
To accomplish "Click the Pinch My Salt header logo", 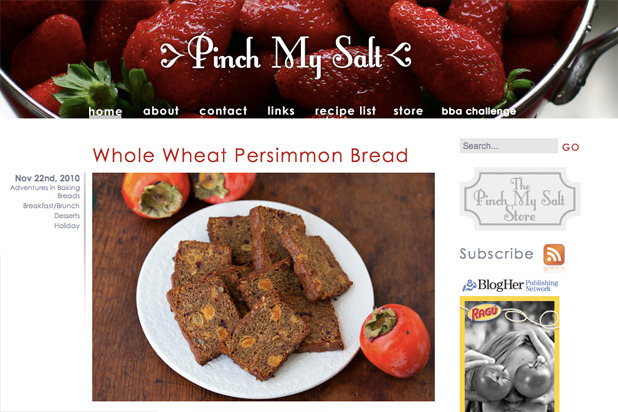I will tap(286, 55).
